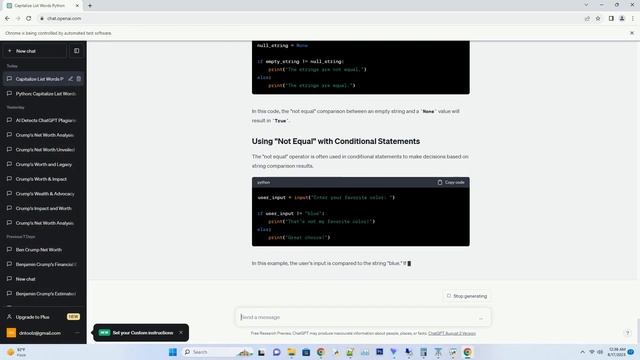Rename the Capitalize List Words chat (pencil icon)
640x360 pixels.
click(x=71, y=79)
